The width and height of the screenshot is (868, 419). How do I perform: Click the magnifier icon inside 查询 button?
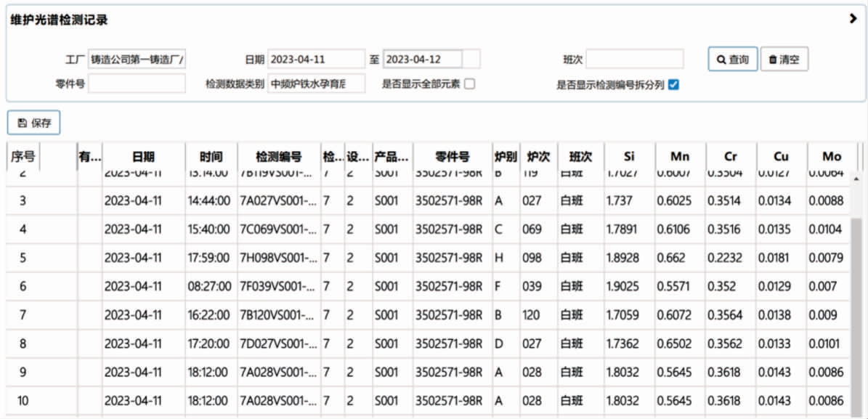(720, 60)
